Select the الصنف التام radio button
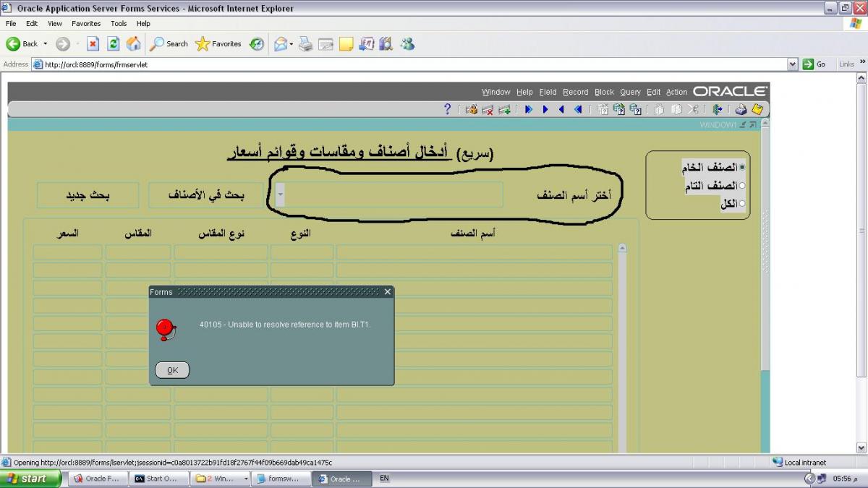 coord(742,186)
